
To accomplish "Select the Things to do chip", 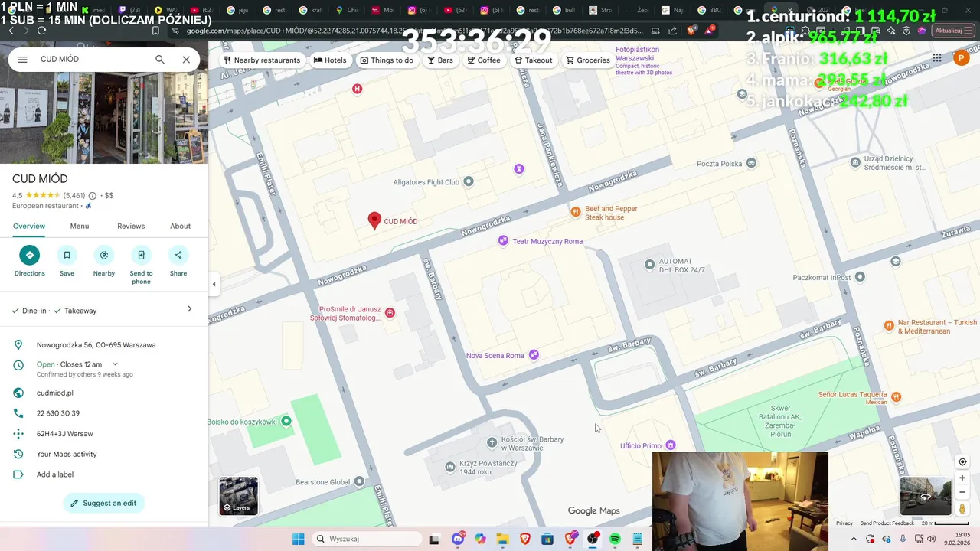I will tap(387, 60).
